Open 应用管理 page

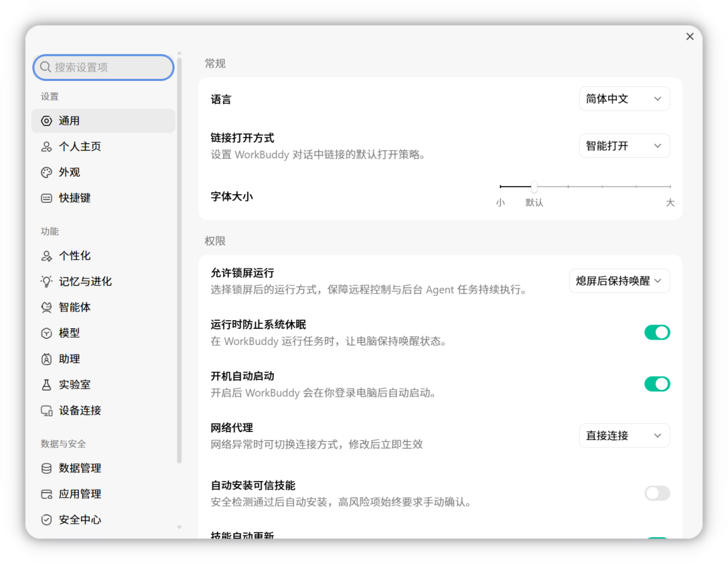[104, 494]
